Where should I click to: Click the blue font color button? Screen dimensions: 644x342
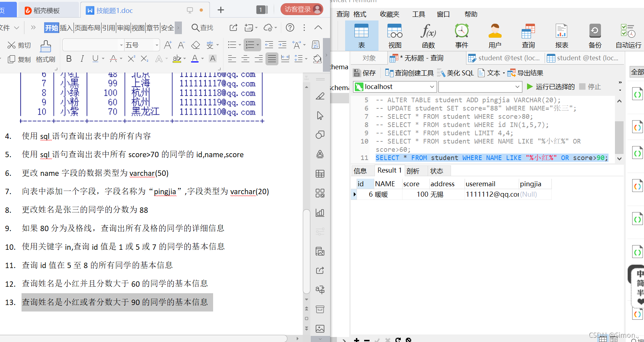click(195, 58)
